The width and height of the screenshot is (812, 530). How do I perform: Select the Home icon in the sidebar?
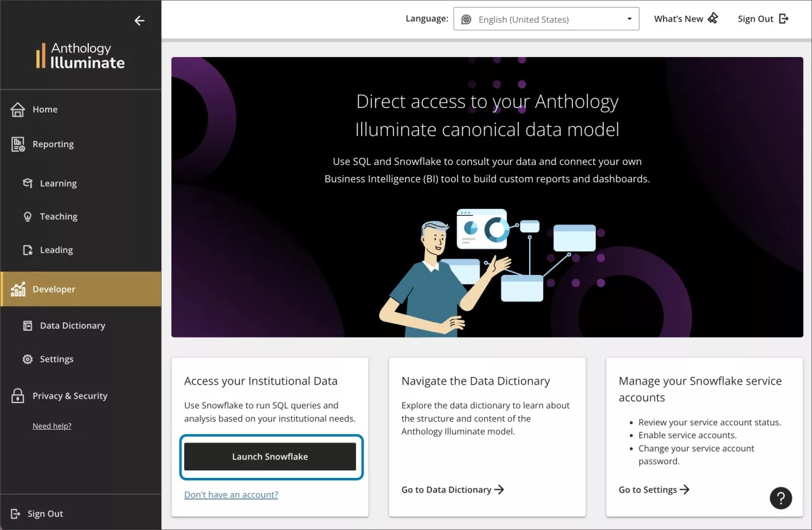(17, 109)
